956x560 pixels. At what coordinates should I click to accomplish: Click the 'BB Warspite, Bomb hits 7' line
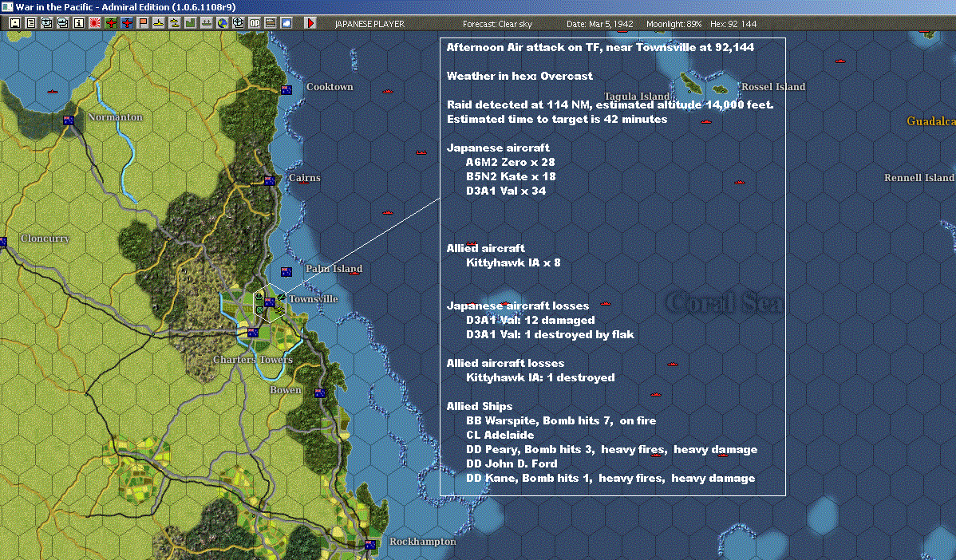tap(561, 420)
